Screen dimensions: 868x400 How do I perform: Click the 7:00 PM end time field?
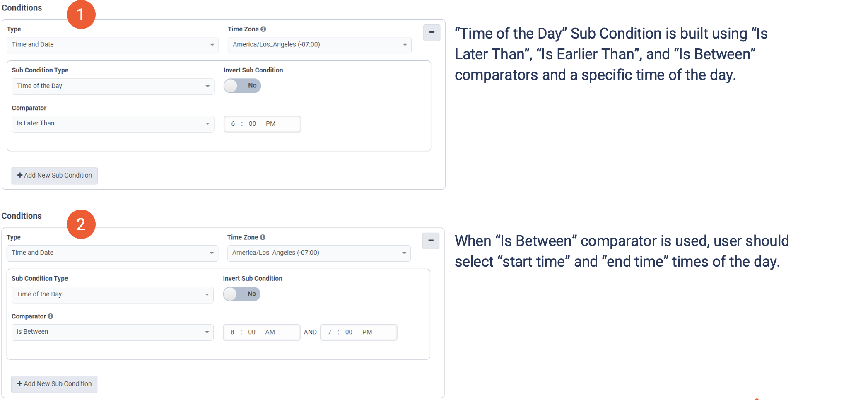[358, 332]
